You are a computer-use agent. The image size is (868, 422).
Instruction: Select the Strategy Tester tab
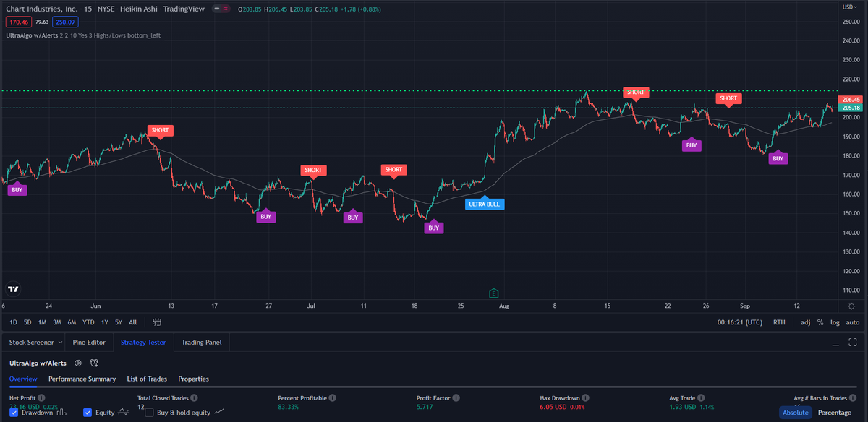[x=143, y=342]
